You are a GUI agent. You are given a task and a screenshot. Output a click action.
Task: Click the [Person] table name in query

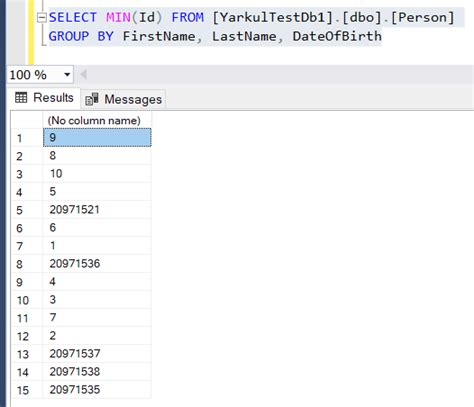[x=422, y=17]
